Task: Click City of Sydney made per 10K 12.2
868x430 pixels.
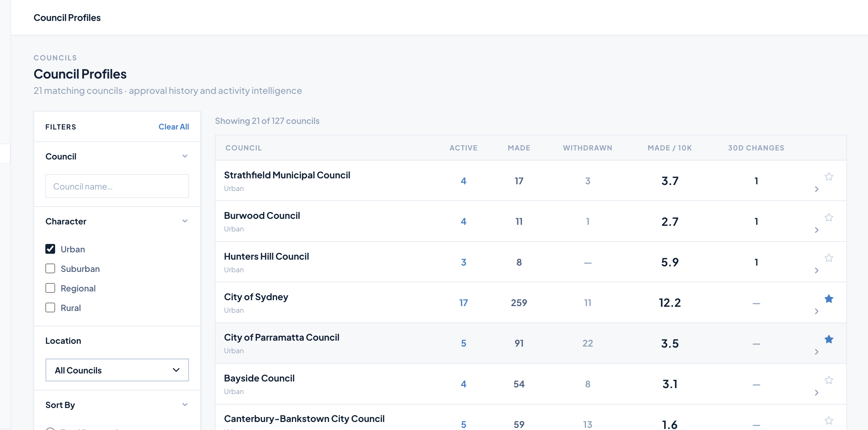Action: (x=670, y=303)
